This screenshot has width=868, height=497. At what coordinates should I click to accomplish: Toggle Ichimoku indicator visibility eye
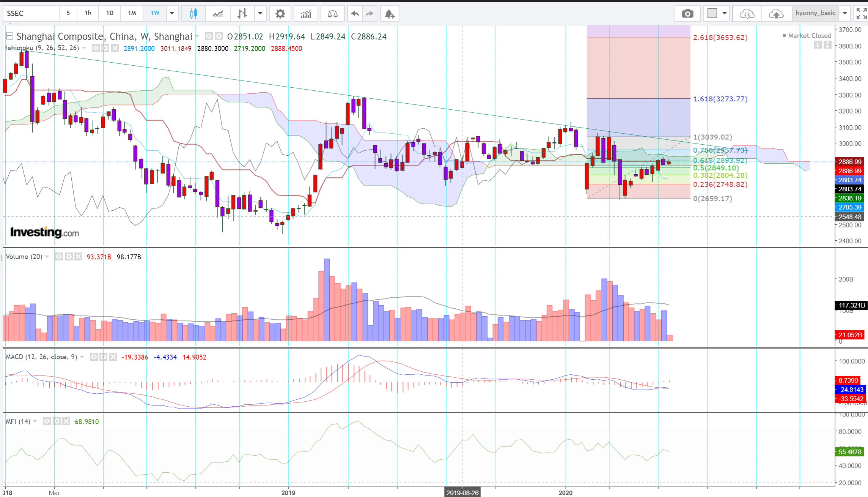tap(96, 48)
